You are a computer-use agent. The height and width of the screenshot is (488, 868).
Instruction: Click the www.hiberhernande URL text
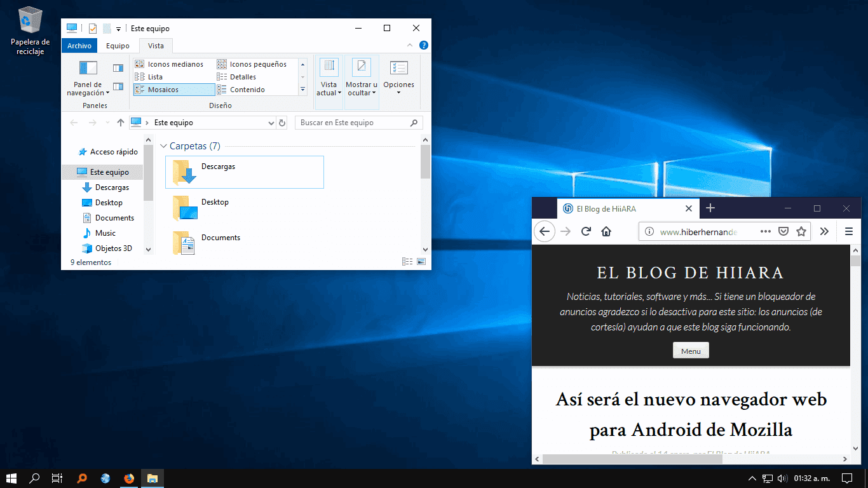[698, 232]
